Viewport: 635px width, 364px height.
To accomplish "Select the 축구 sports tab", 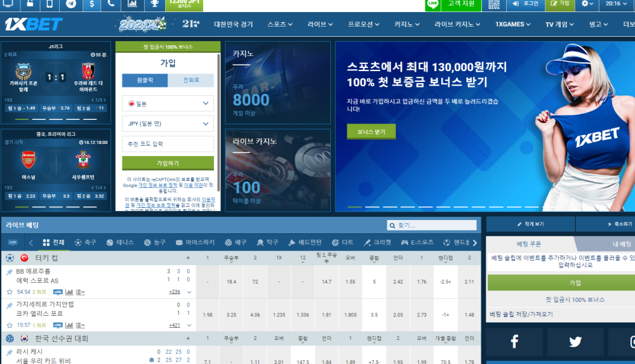I will tap(86, 242).
